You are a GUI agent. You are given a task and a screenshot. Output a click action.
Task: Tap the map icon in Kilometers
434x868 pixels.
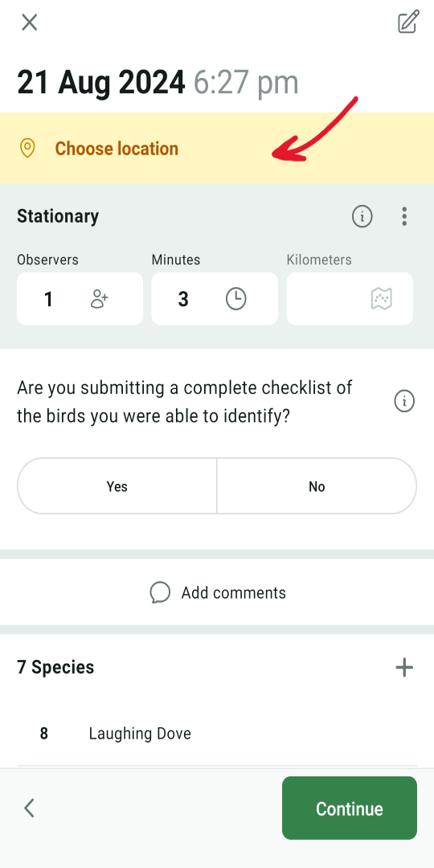tap(382, 299)
